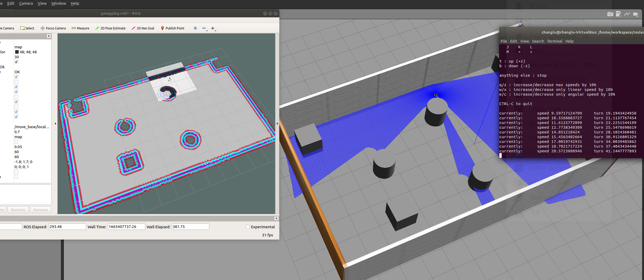Open the Help menu in Gazebo menu bar
The width and height of the screenshot is (644, 280).
(75, 3)
